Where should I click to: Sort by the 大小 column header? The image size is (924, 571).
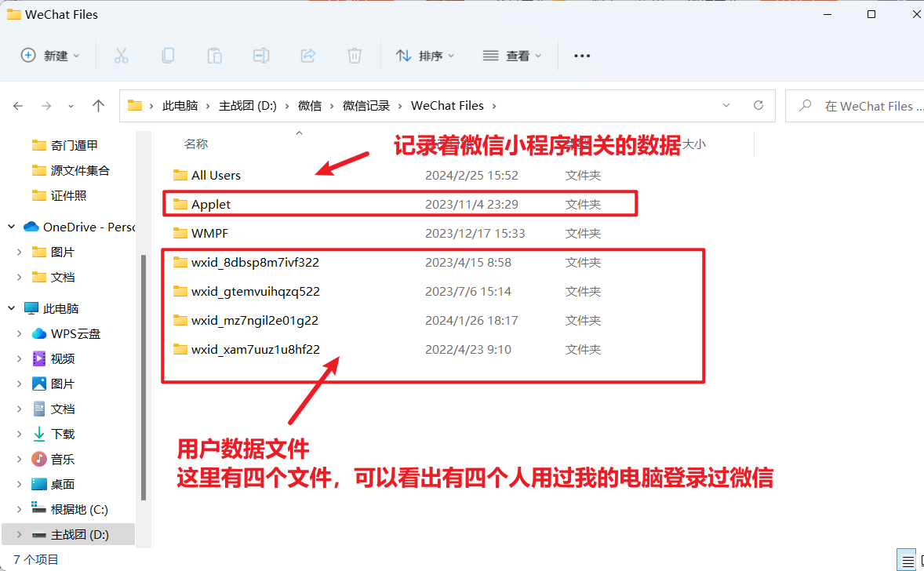tap(694, 144)
